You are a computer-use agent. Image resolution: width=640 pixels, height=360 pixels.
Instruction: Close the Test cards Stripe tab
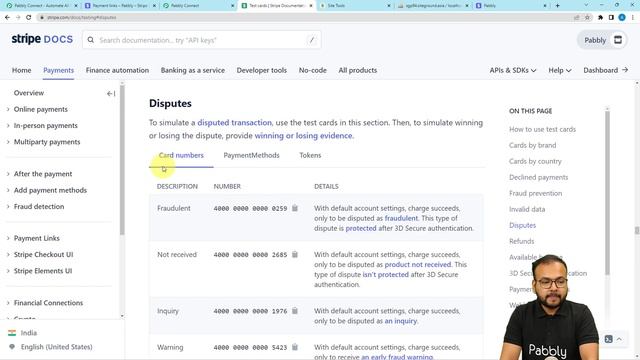(311, 6)
